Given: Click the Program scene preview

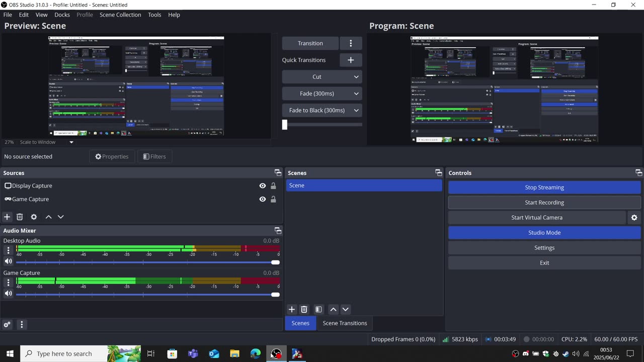Looking at the screenshot, I should tap(504, 89).
